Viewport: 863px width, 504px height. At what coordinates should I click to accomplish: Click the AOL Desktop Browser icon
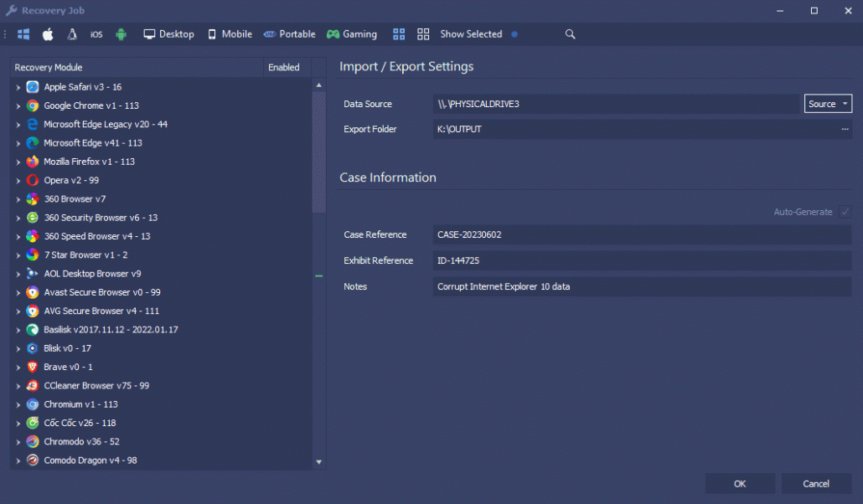[x=33, y=274]
